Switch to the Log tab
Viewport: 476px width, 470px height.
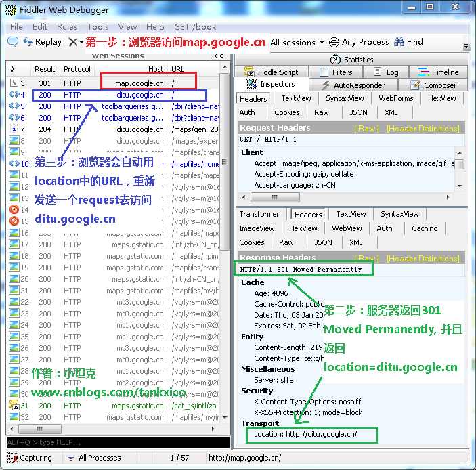tap(386, 72)
